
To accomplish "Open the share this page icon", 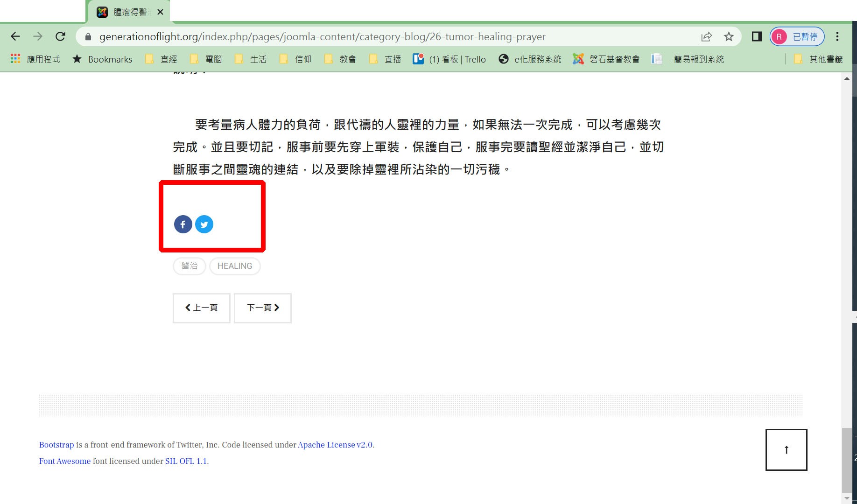I will coord(706,36).
